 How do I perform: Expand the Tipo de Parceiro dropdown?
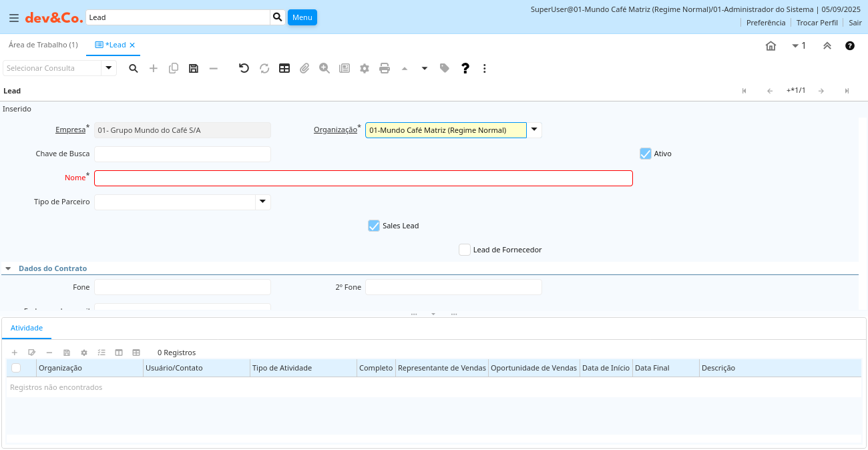coord(263,202)
